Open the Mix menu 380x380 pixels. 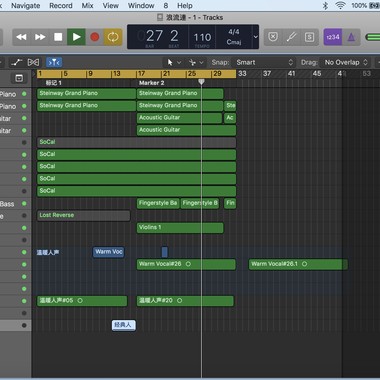[x=87, y=6]
